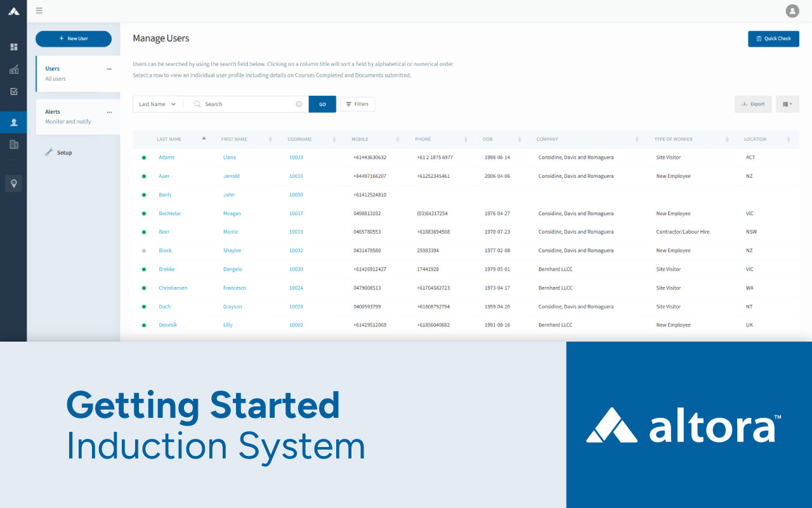This screenshot has height=508, width=812.
Task: Click the location pin icon in sidebar
Action: 14,184
